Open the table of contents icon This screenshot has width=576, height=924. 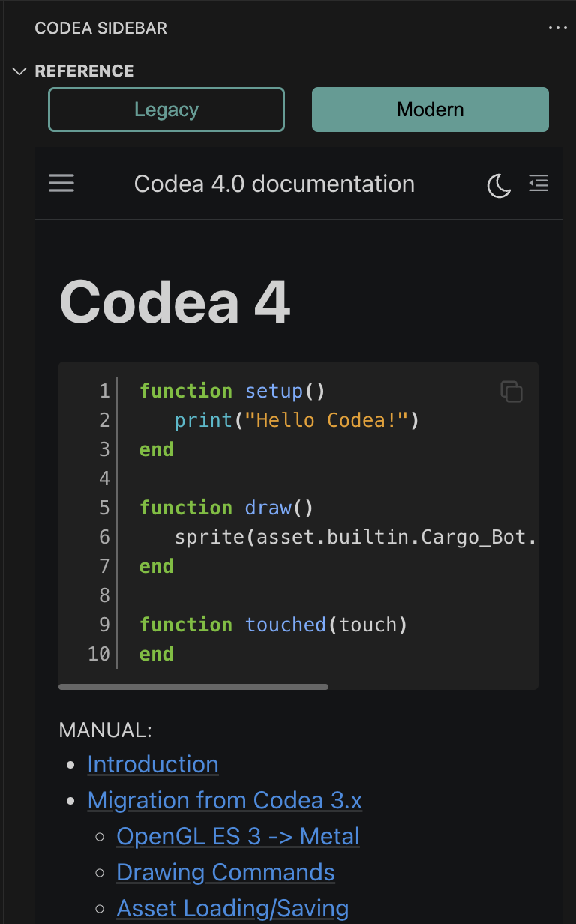click(x=538, y=183)
